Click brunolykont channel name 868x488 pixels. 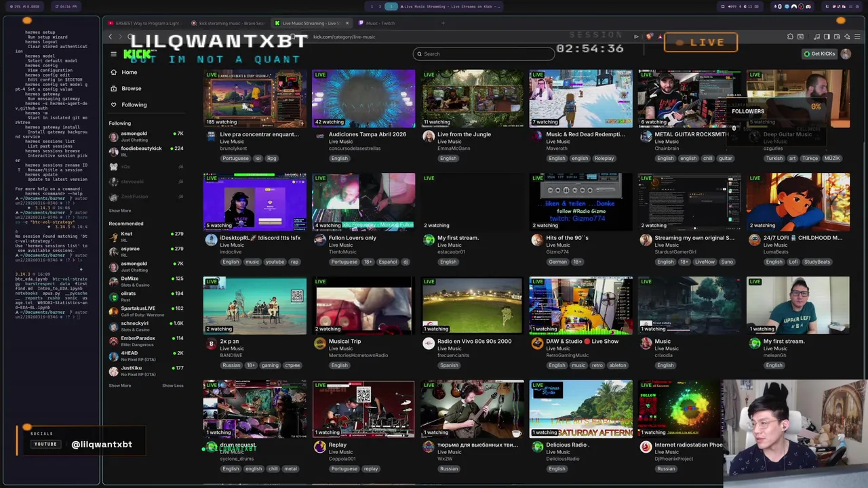[x=233, y=148]
